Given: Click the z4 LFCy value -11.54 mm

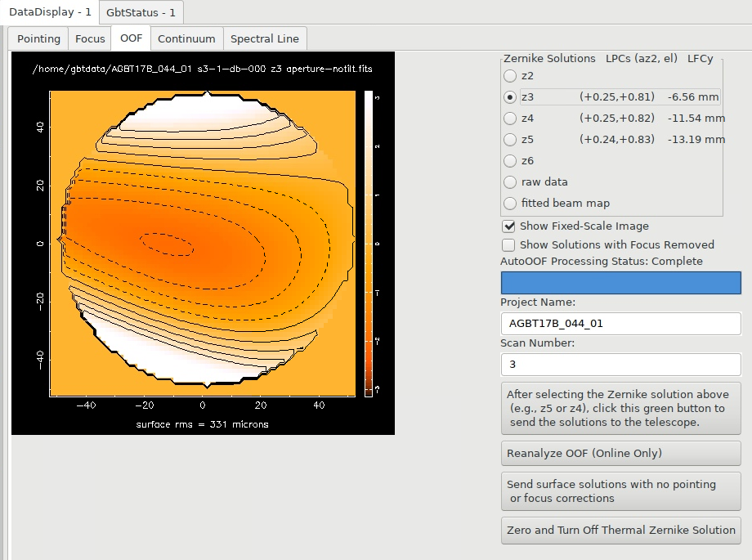Looking at the screenshot, I should pos(696,118).
